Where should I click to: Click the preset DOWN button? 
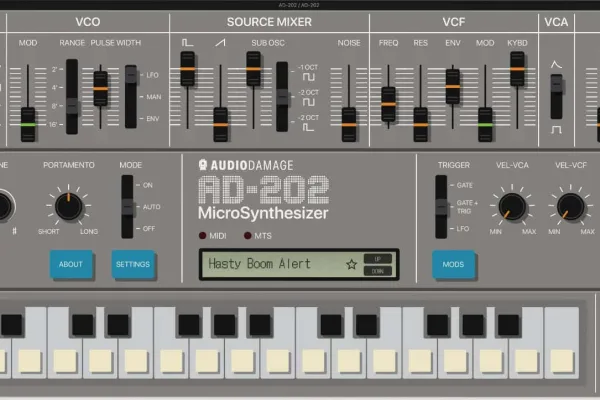378,271
